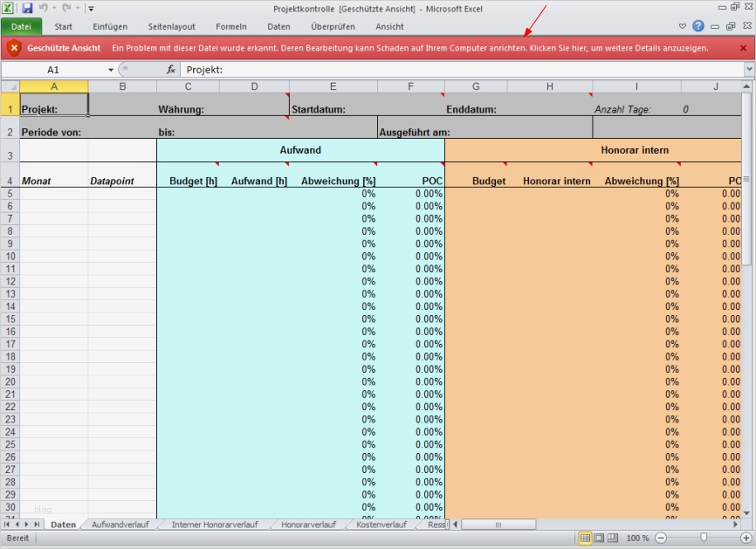Screen dimensions: 756x549
Task: Click the zoom slider handle
Action: [704, 538]
